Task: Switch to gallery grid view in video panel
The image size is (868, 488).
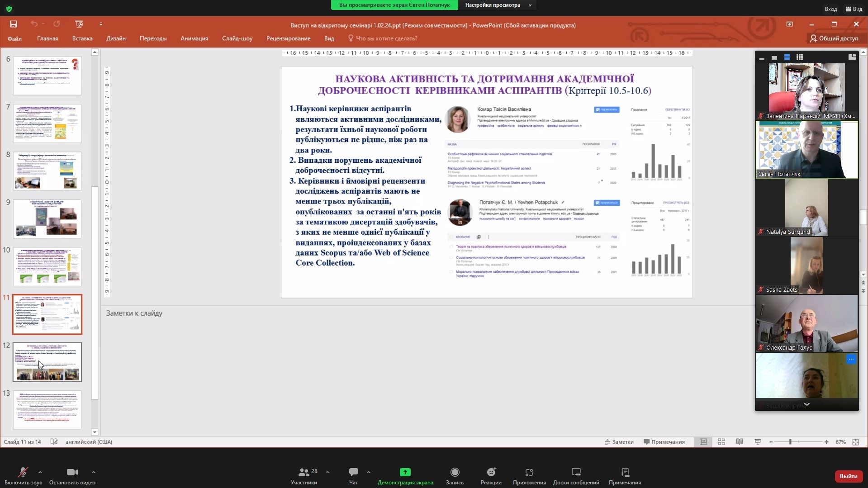Action: (x=800, y=57)
